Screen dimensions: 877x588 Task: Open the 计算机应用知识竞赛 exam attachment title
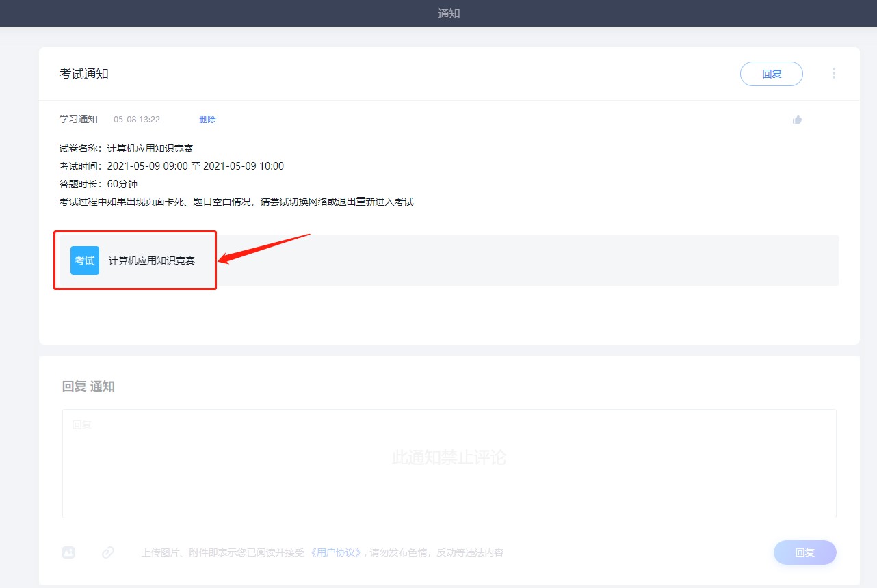[x=152, y=261]
